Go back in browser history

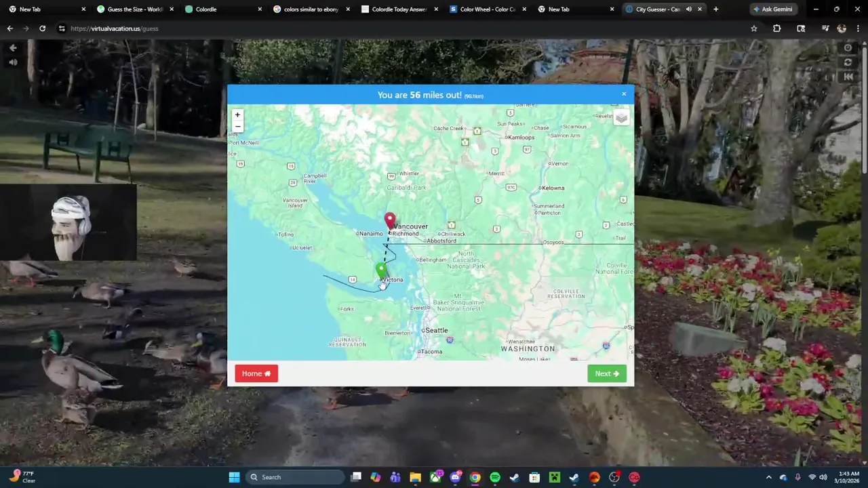point(9,28)
